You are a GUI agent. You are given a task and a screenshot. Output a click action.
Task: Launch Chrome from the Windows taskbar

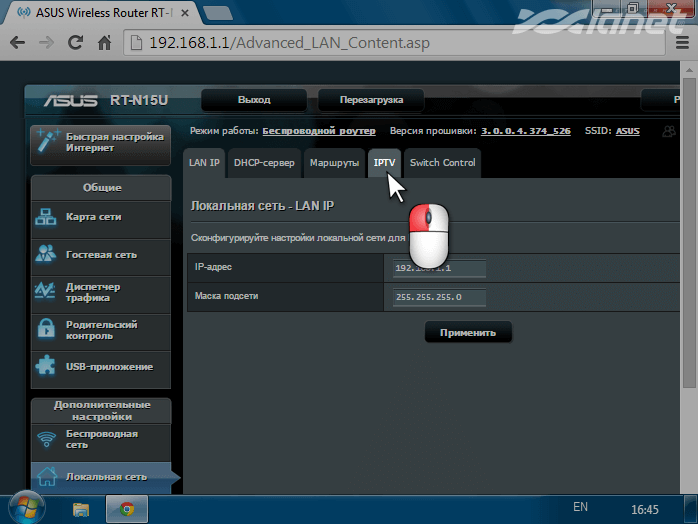[127, 509]
